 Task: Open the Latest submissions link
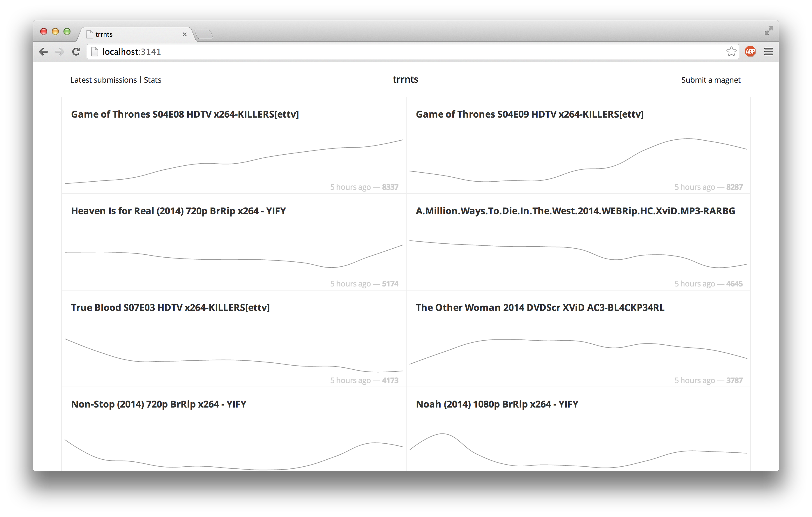pyautogui.click(x=103, y=80)
